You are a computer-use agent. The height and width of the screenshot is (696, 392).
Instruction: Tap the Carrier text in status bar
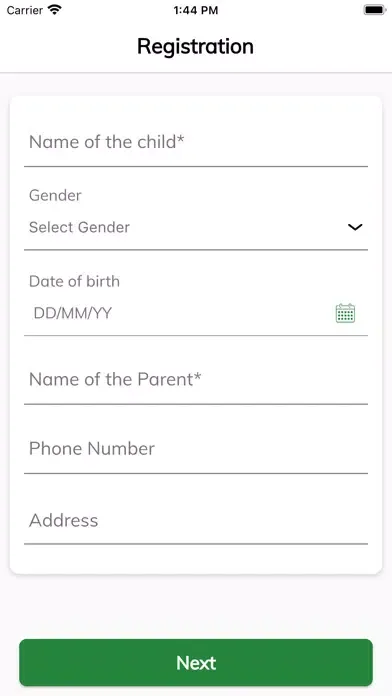(25, 10)
